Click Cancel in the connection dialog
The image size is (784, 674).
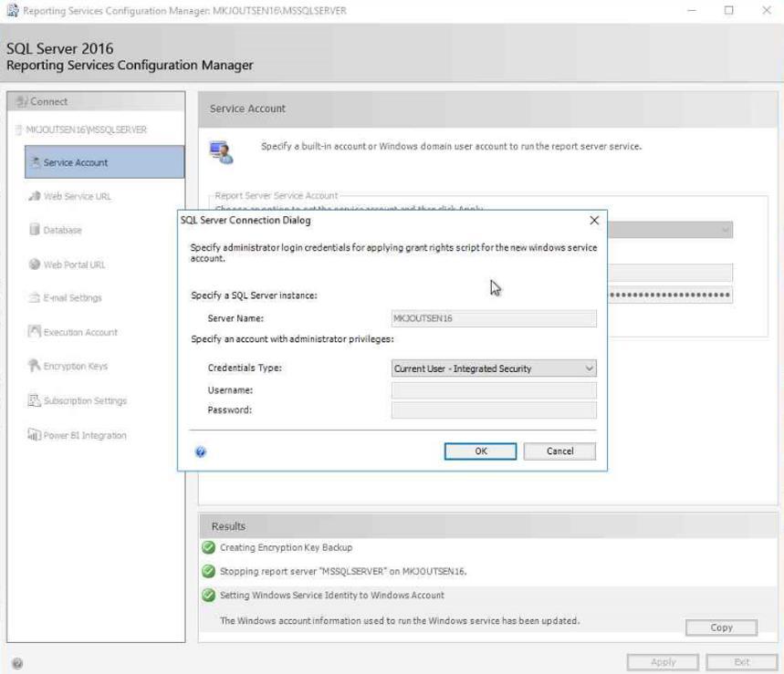[560, 451]
